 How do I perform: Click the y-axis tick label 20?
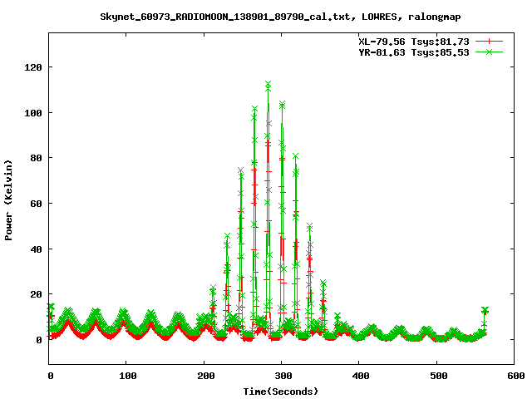coord(37,294)
